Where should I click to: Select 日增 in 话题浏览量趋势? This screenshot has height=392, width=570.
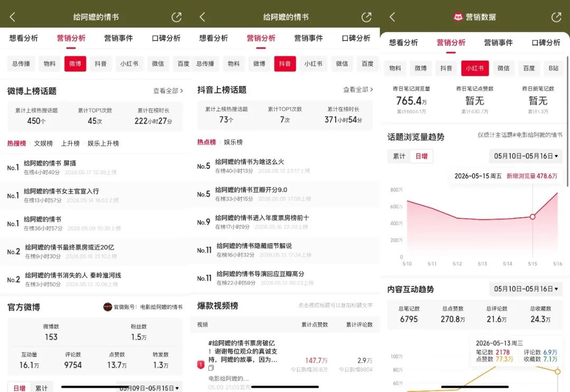(x=421, y=156)
